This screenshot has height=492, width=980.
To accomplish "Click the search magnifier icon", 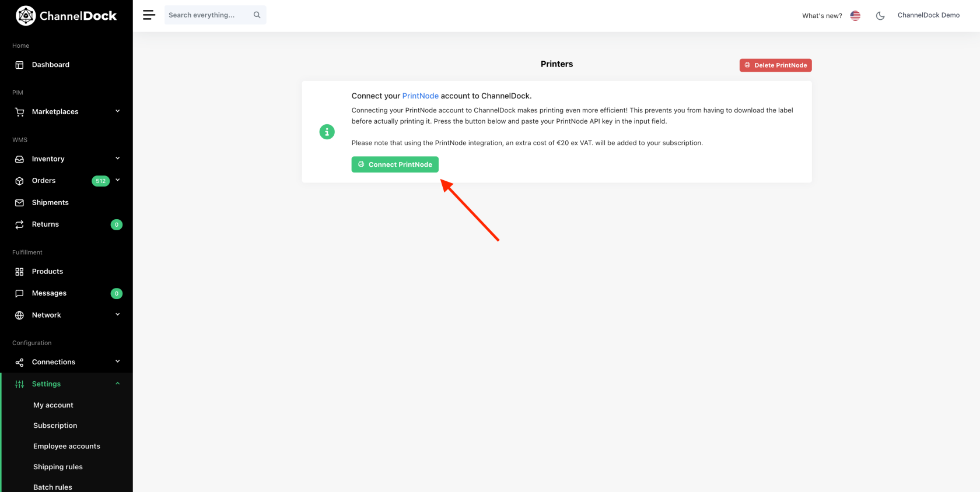I will (257, 15).
